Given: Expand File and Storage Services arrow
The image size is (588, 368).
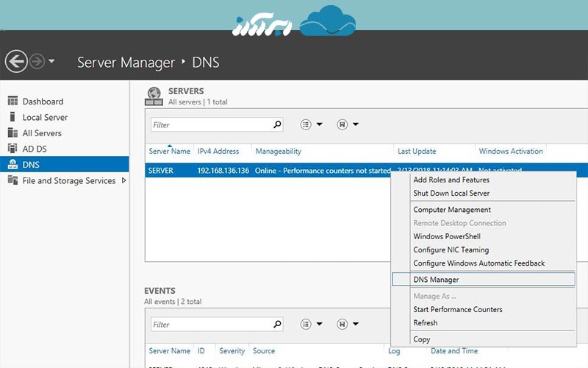Looking at the screenshot, I should pyautogui.click(x=123, y=180).
